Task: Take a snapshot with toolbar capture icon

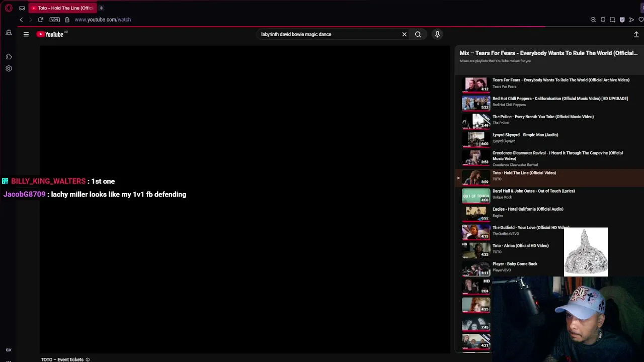Action: 612,20
